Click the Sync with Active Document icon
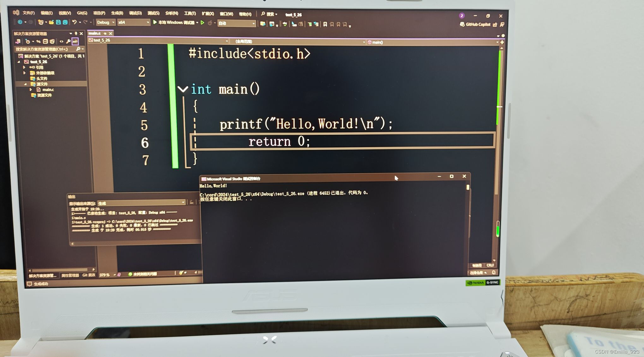 click(x=38, y=41)
